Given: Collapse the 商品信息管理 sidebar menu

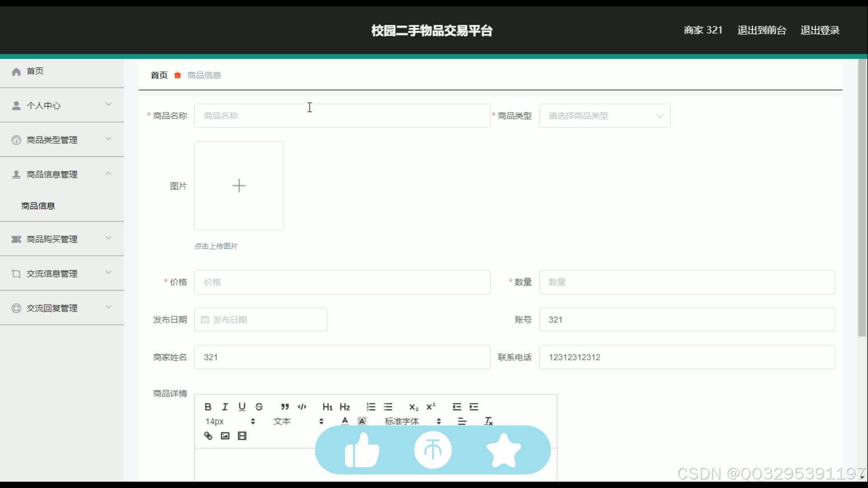Looking at the screenshot, I should (62, 174).
